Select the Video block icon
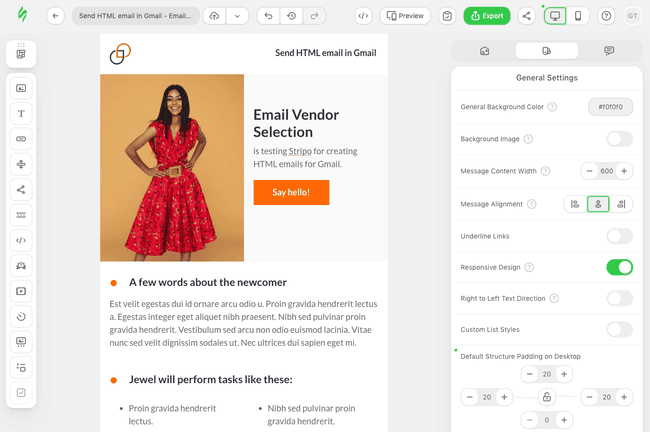Image resolution: width=650 pixels, height=432 pixels. pos(21,291)
